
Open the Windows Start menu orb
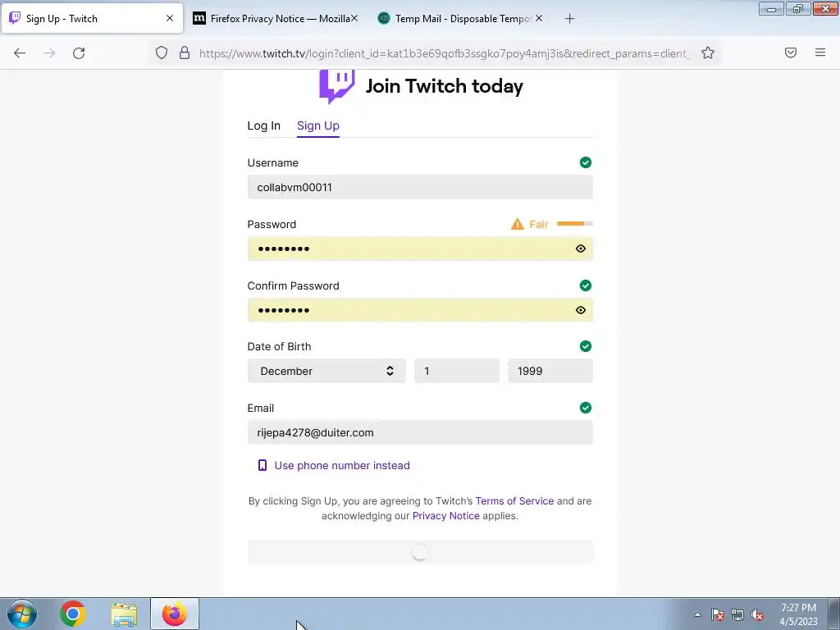coord(22,614)
